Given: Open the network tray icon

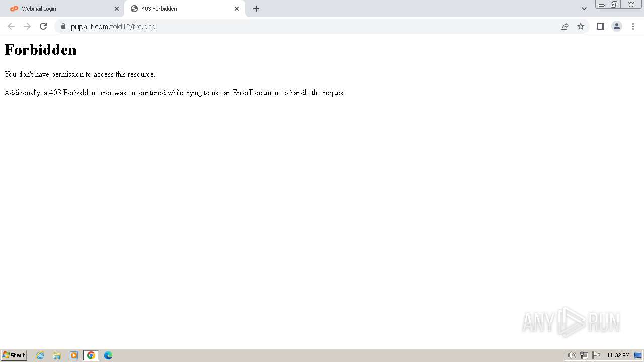Looking at the screenshot, I should (584, 355).
